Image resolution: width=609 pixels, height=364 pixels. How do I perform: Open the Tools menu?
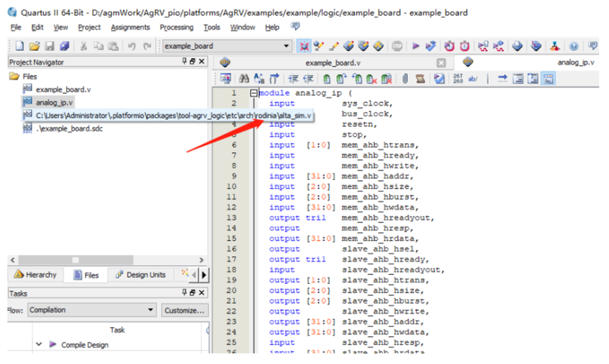[212, 27]
